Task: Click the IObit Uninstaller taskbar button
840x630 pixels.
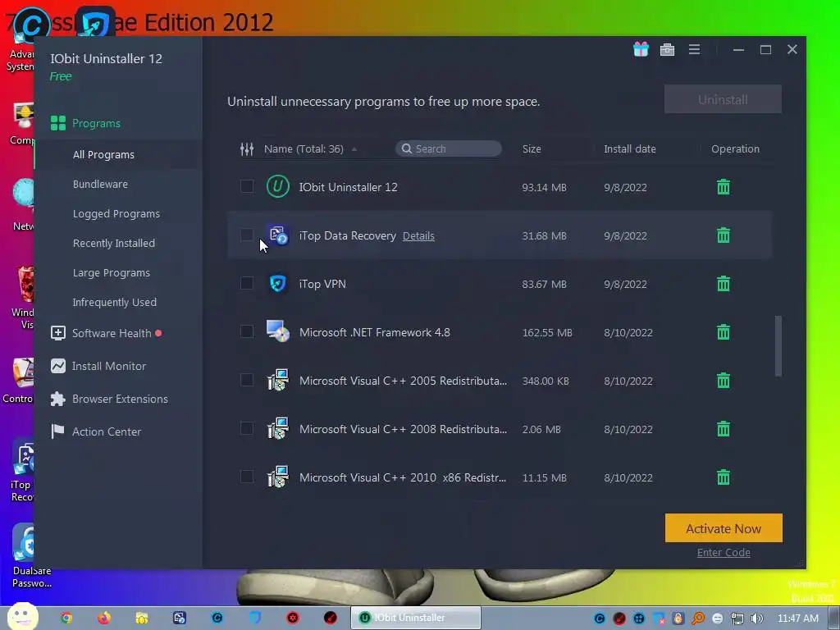Action: tap(416, 618)
